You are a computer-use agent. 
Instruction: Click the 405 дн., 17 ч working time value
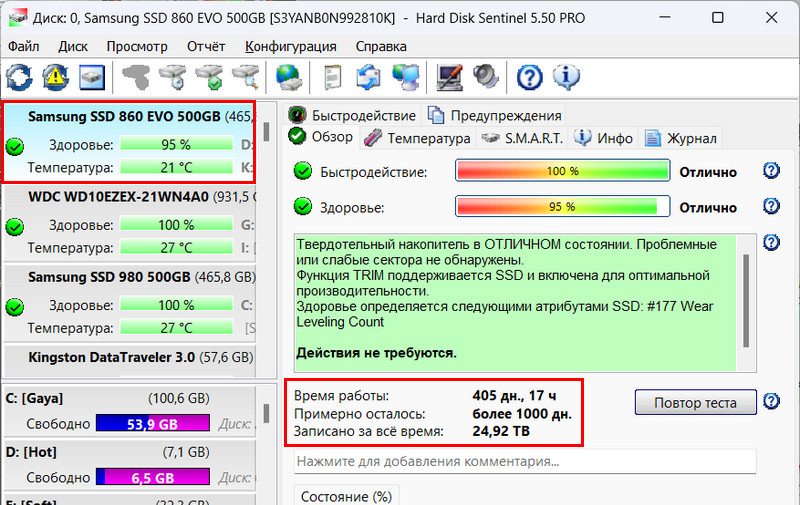(514, 395)
